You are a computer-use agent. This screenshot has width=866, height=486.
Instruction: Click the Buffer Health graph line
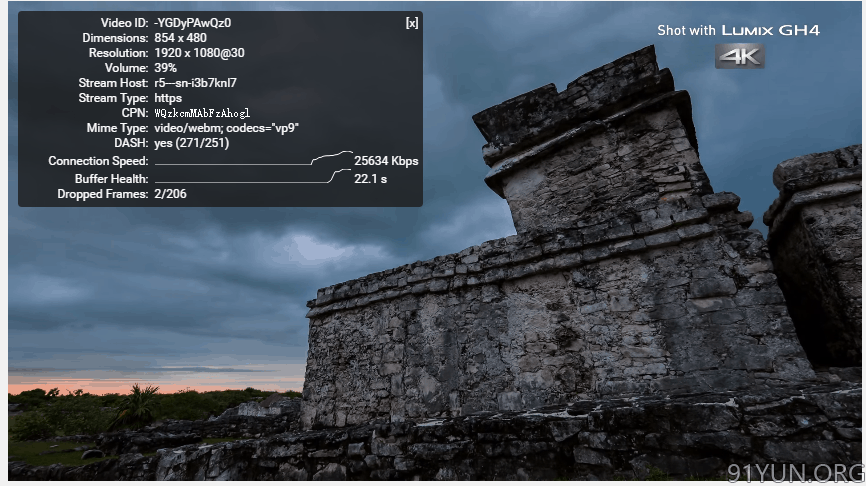(x=254, y=176)
